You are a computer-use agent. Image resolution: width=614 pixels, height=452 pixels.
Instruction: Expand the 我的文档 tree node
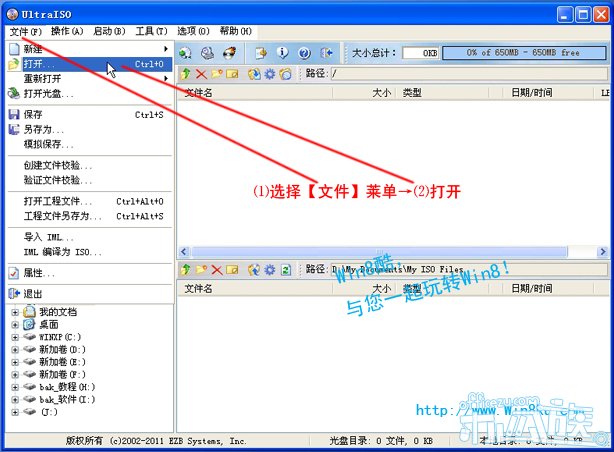click(15, 312)
